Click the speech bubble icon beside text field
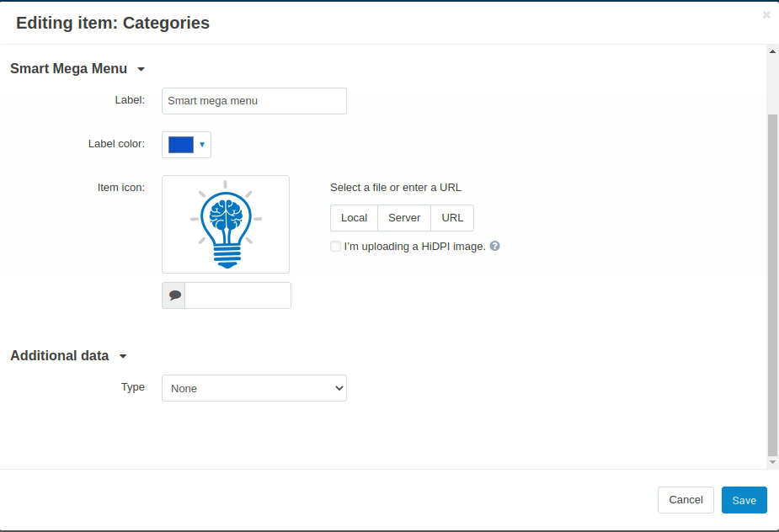The width and height of the screenshot is (779, 532). coord(173,295)
